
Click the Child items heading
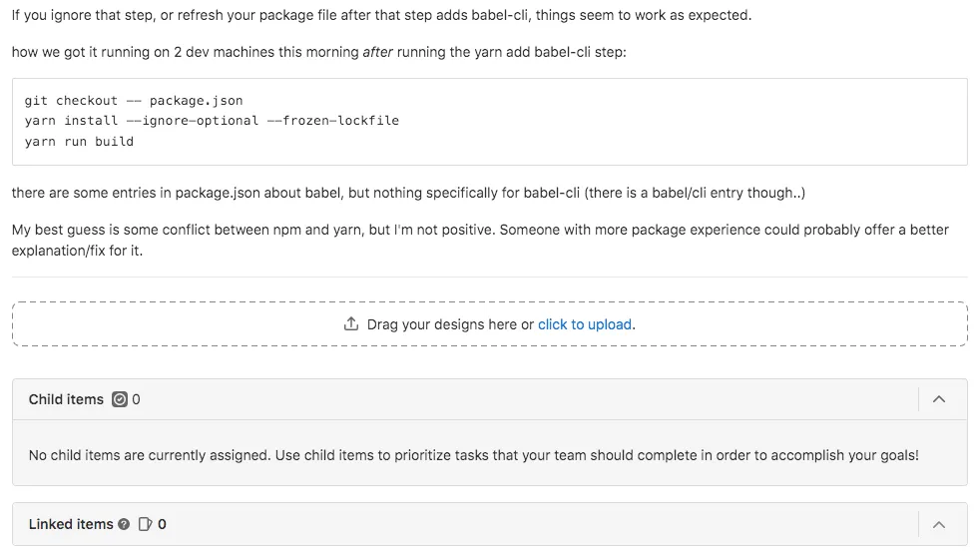[x=66, y=399]
